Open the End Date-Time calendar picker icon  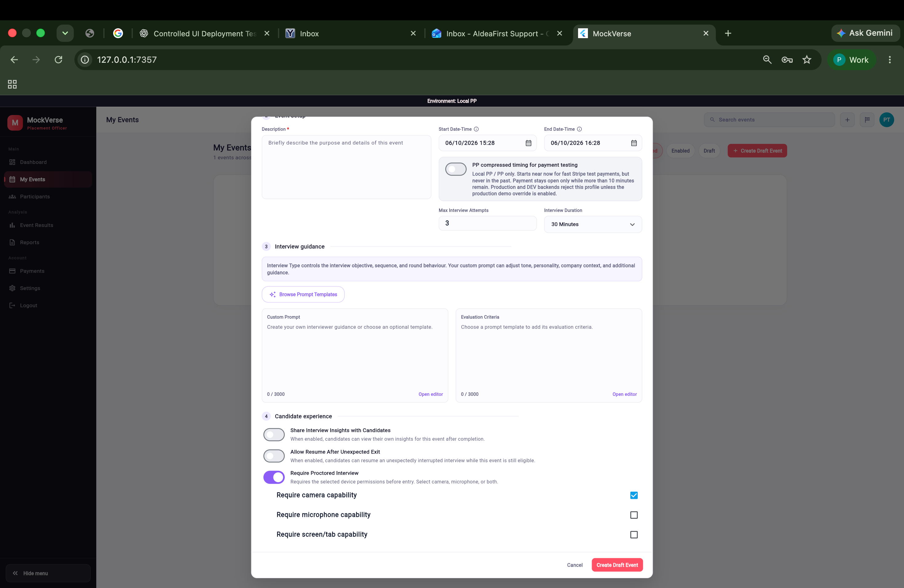coord(634,143)
